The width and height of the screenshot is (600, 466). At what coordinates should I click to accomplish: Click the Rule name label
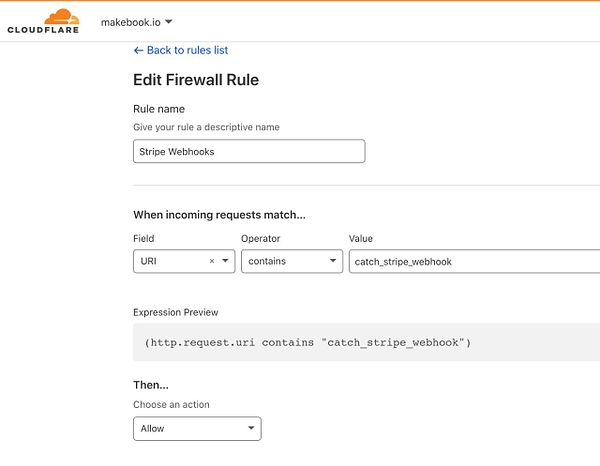(159, 109)
